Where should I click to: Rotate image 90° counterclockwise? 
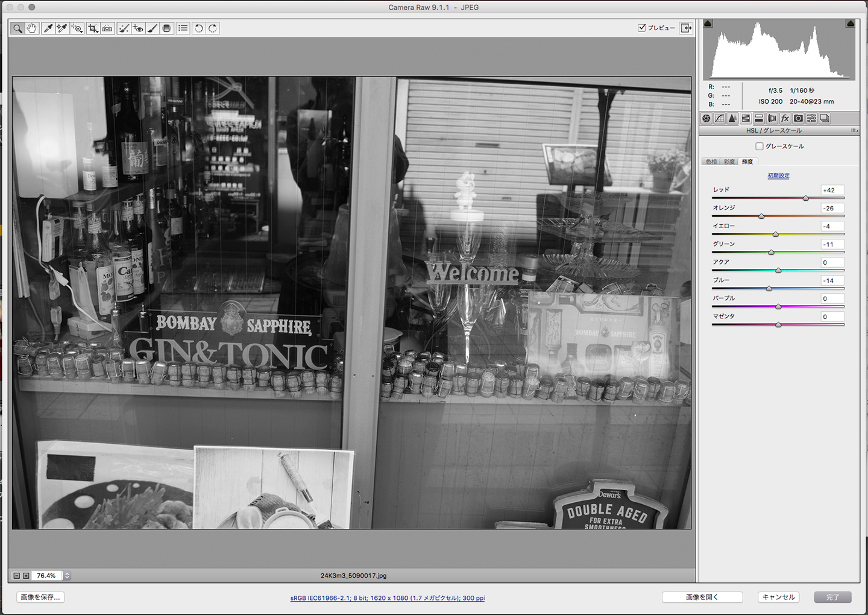[x=198, y=28]
